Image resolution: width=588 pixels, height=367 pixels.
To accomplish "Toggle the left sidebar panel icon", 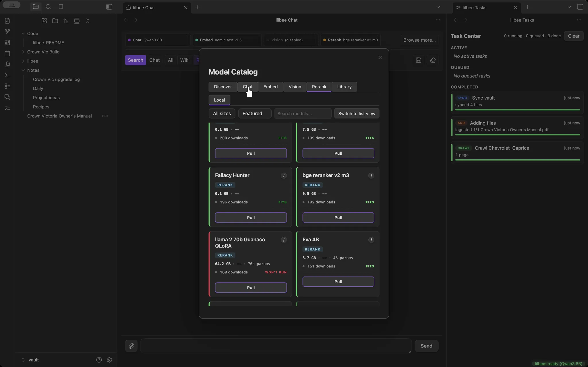I will click(x=109, y=7).
